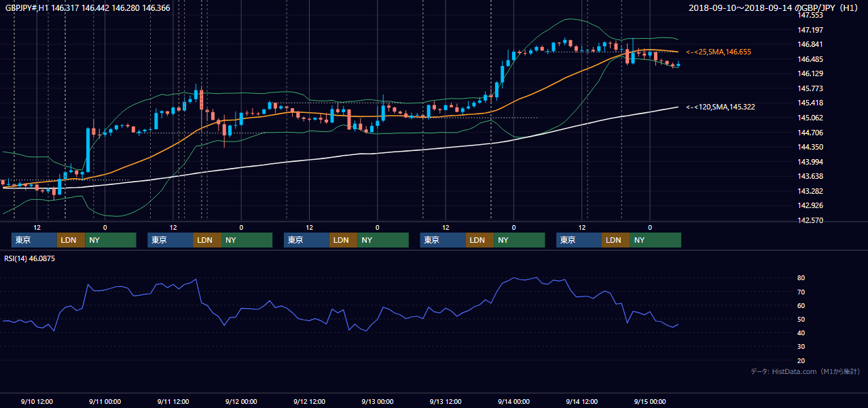Click RSI scale value 20

click(x=801, y=360)
